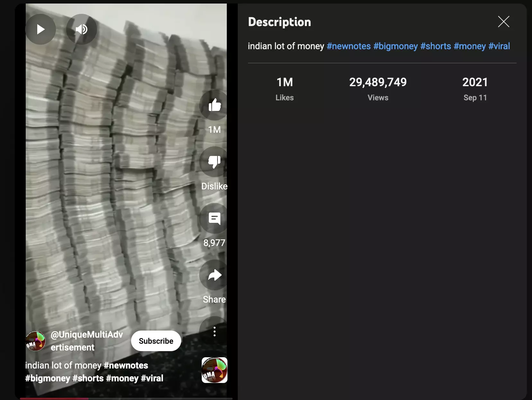Viewport: 532px width, 400px height.
Task: Select #newnotes hashtag in video caption overlay
Action: click(126, 365)
